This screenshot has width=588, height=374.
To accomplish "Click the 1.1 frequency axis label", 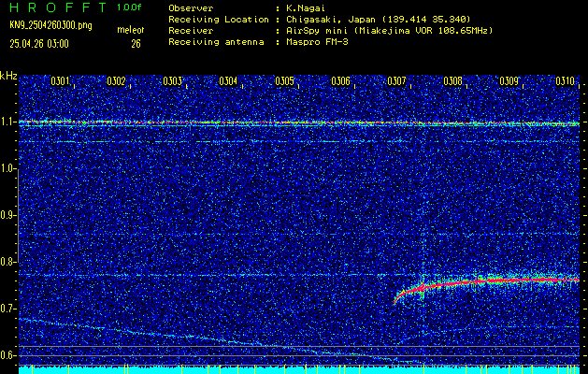I will (7, 122).
